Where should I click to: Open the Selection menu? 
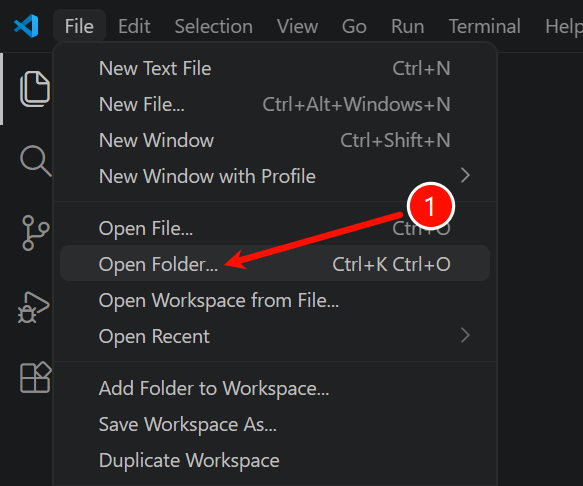coord(214,26)
